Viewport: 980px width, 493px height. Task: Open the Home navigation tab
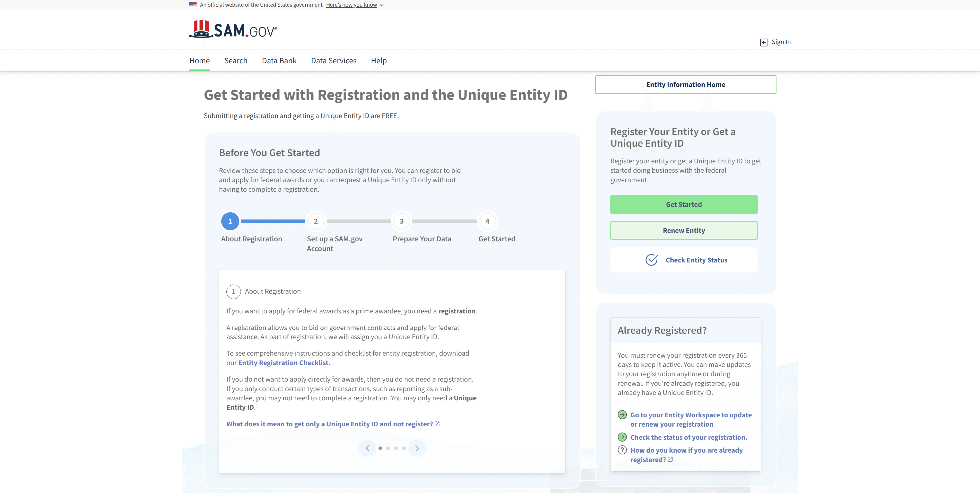click(x=199, y=60)
